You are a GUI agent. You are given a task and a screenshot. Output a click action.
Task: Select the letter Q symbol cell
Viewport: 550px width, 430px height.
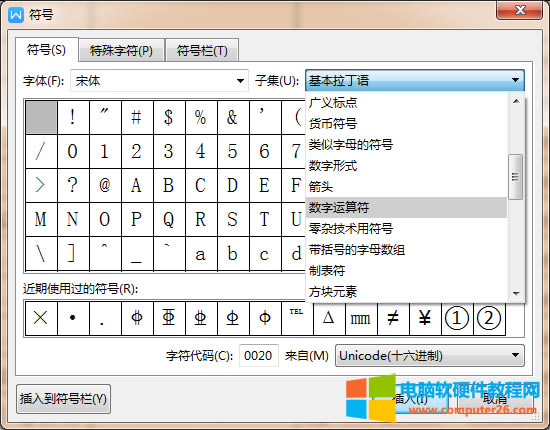pyautogui.click(x=169, y=219)
